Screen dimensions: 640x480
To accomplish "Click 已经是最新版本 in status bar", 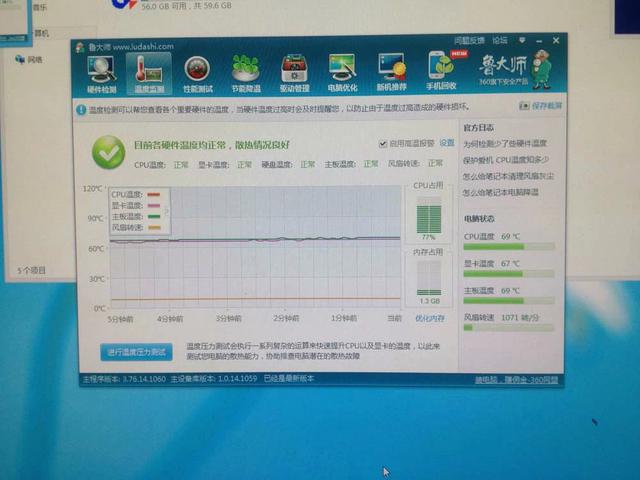I will point(289,379).
